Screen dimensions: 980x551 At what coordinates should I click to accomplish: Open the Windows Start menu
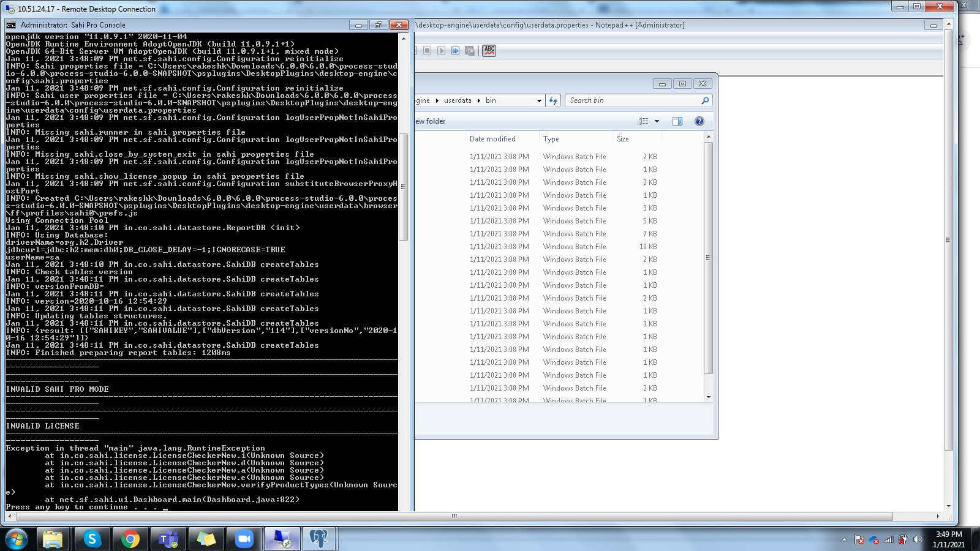(x=16, y=539)
